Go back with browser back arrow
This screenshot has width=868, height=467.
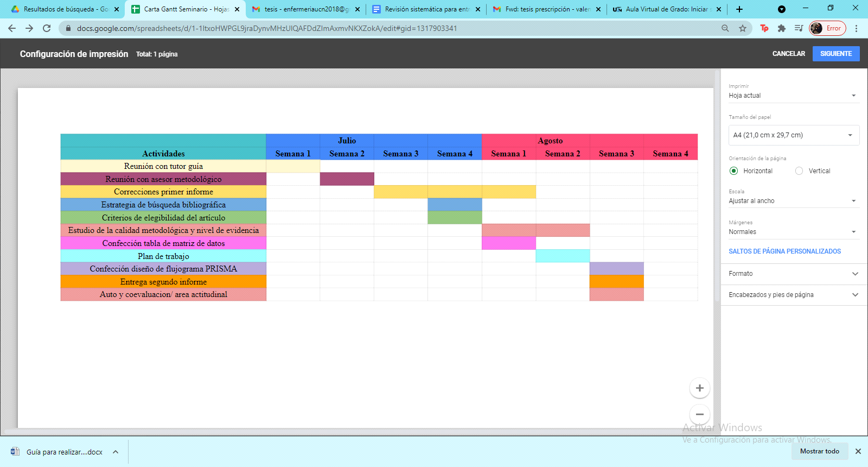12,28
